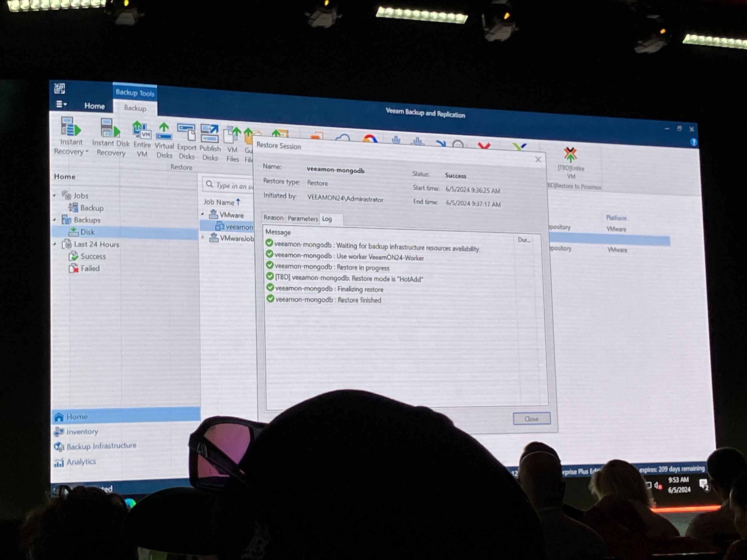The image size is (747, 560).
Task: Click Platform column header
Action: pyautogui.click(x=616, y=218)
